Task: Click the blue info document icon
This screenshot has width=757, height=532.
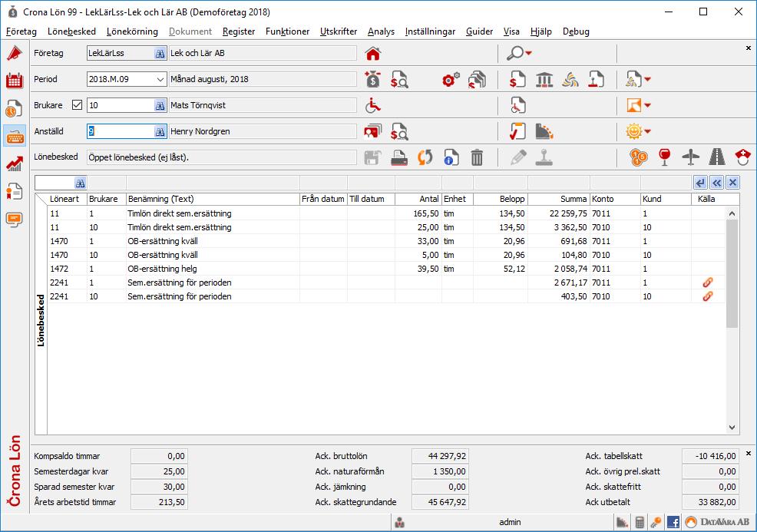Action: 451,157
